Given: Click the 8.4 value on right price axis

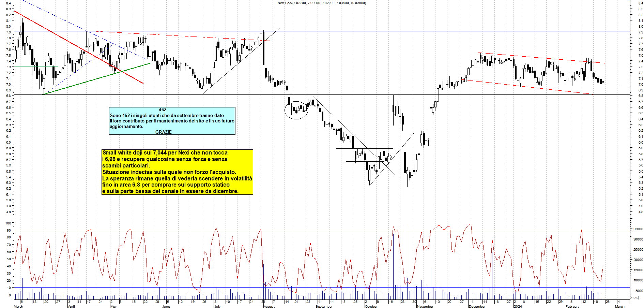Looking at the screenshot, I should [x=641, y=3].
